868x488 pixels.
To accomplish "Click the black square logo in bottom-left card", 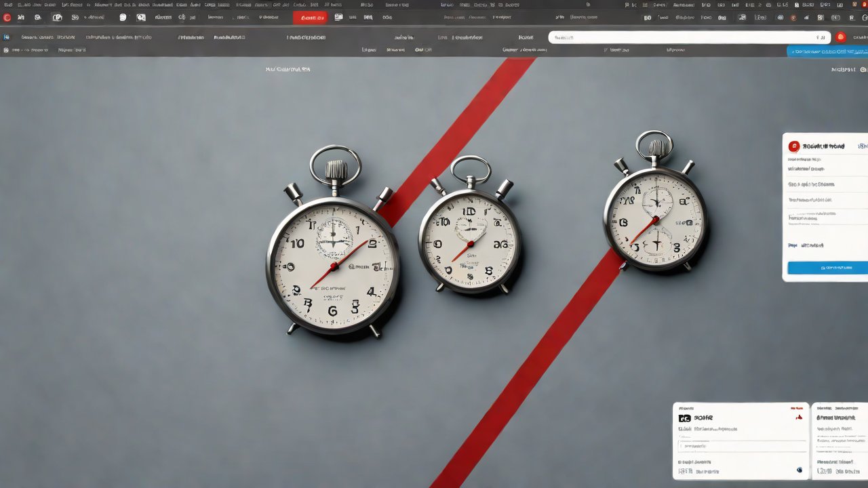I will pyautogui.click(x=684, y=418).
